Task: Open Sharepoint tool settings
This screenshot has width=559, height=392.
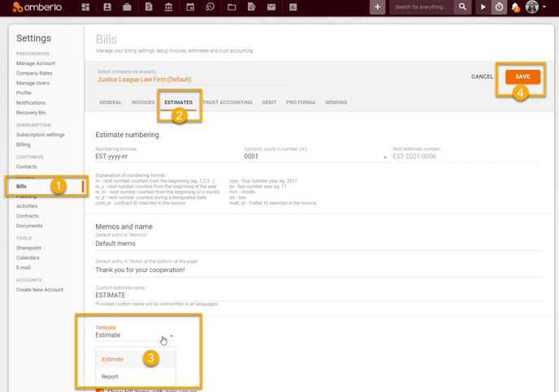Action: (28, 248)
